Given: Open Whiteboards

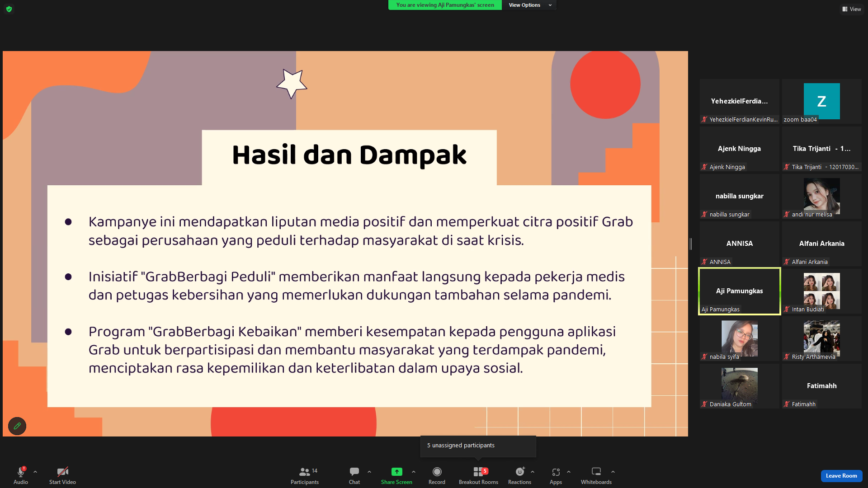Looking at the screenshot, I should tap(596, 475).
